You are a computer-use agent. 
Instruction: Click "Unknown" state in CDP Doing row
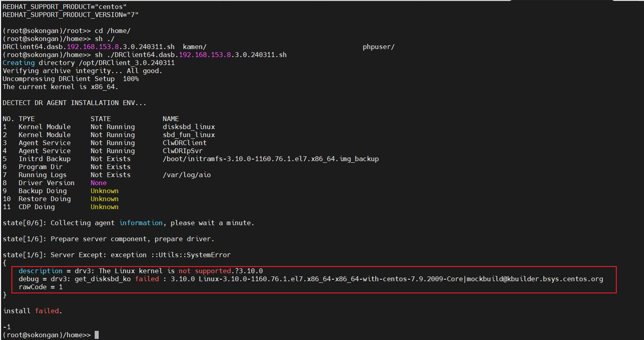(105, 207)
